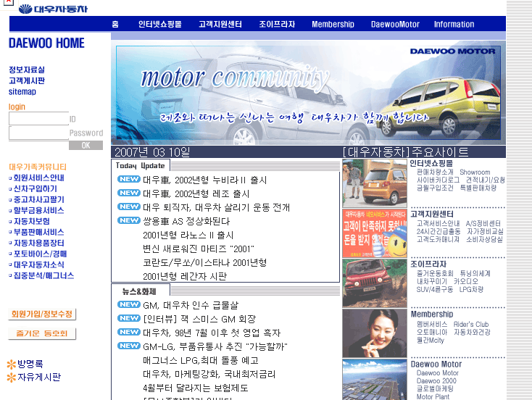This screenshot has height=400, width=532.
Task: Open 포토바이스/경매 in the sidebar
Action: 40,254
